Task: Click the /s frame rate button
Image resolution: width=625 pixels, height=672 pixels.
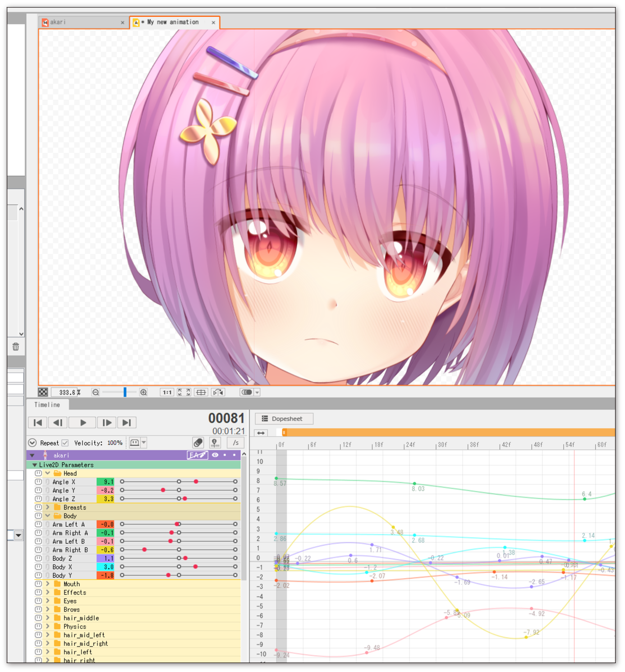Action: [x=236, y=442]
